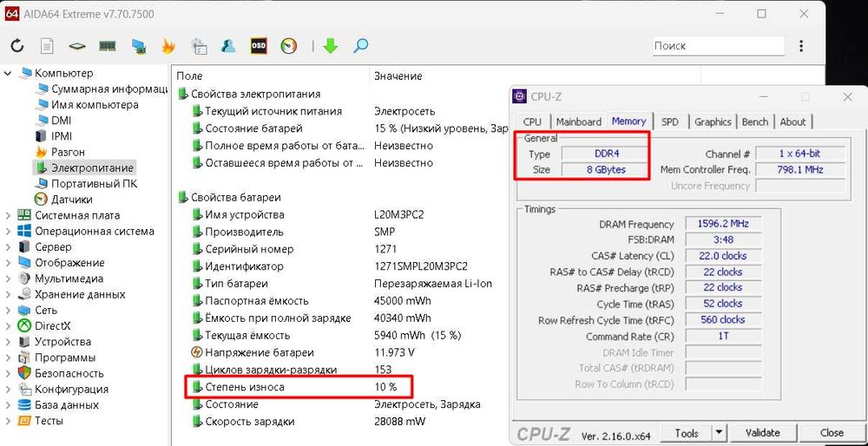This screenshot has height=446, width=868.
Task: Select Безопасность in the tree
Action: pos(69,373)
